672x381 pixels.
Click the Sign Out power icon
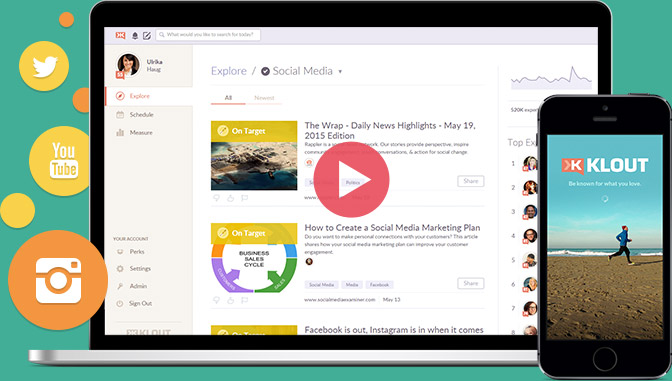[120, 303]
